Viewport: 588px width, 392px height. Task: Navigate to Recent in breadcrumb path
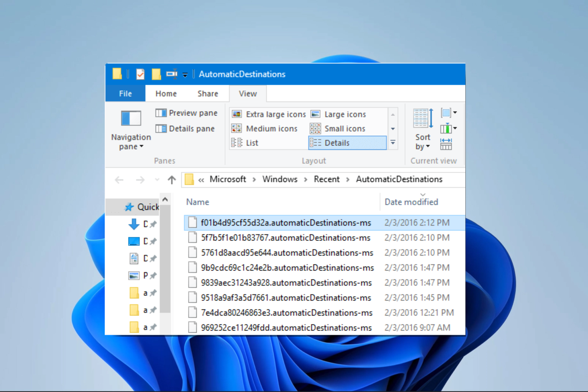coord(326,179)
